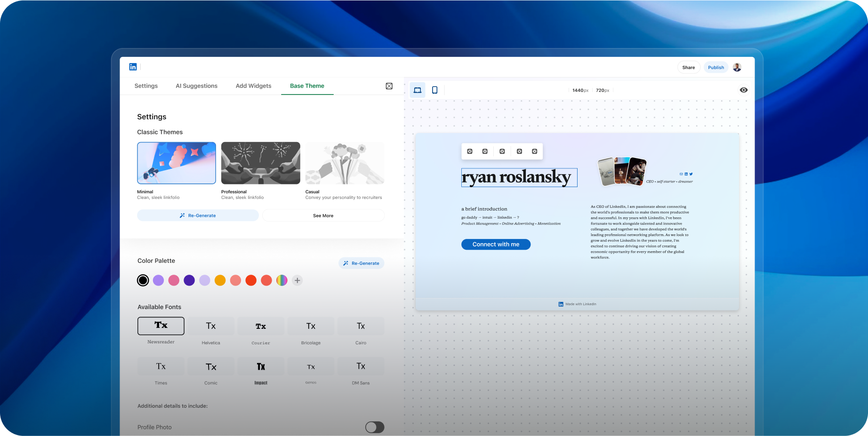Screen dimensions: 868x436
Task: Toggle preview visibility eye icon
Action: (x=744, y=90)
